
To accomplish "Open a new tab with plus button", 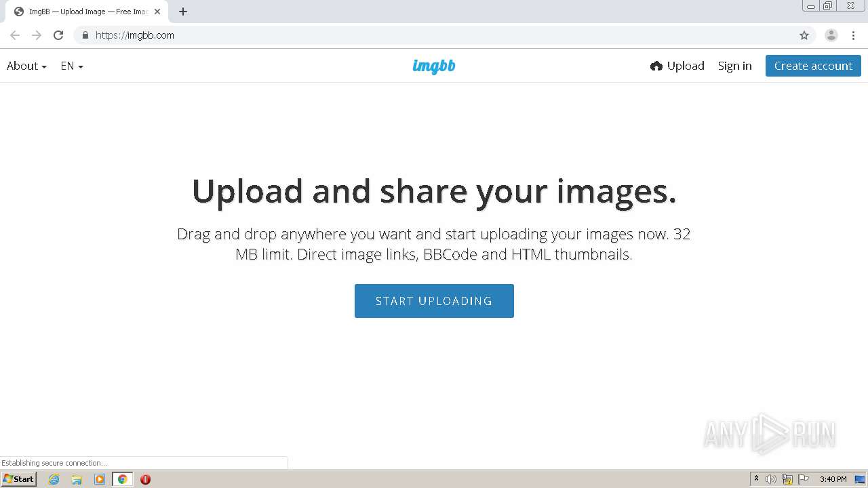I will (183, 12).
